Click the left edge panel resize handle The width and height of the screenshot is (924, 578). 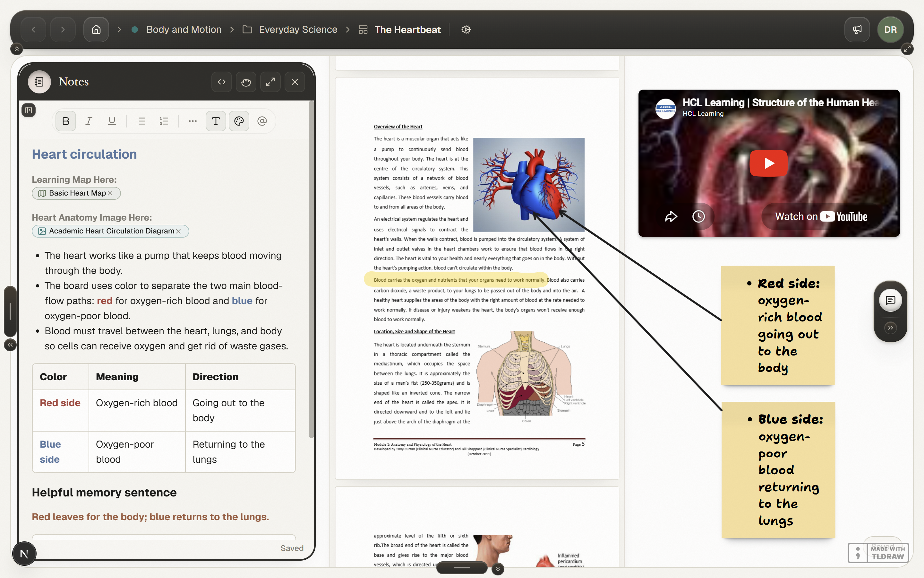click(10, 311)
